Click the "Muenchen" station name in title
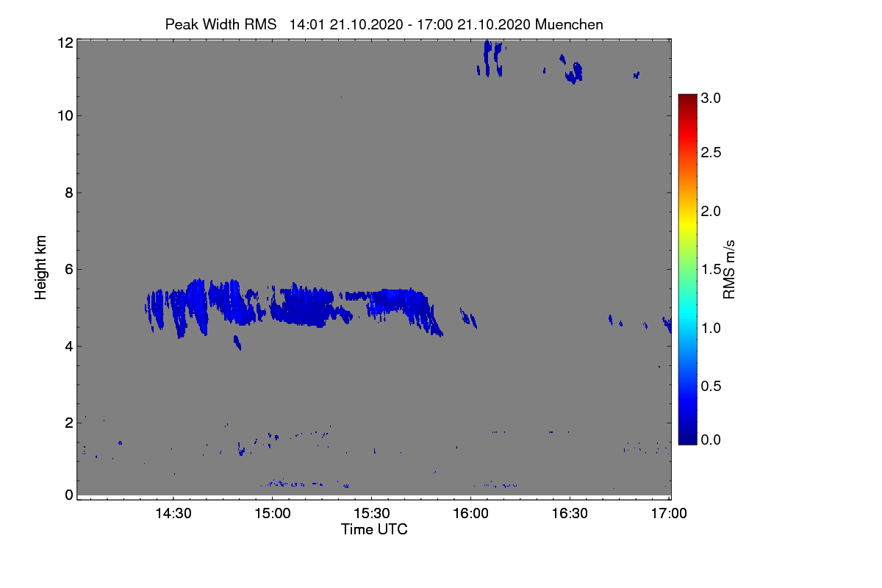Screen dimensions: 882x588 click(x=569, y=24)
